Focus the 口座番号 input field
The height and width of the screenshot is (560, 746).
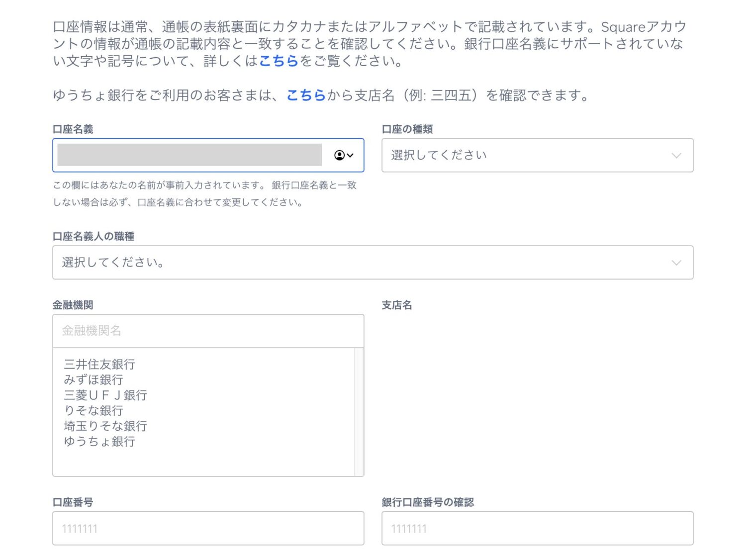point(208,528)
